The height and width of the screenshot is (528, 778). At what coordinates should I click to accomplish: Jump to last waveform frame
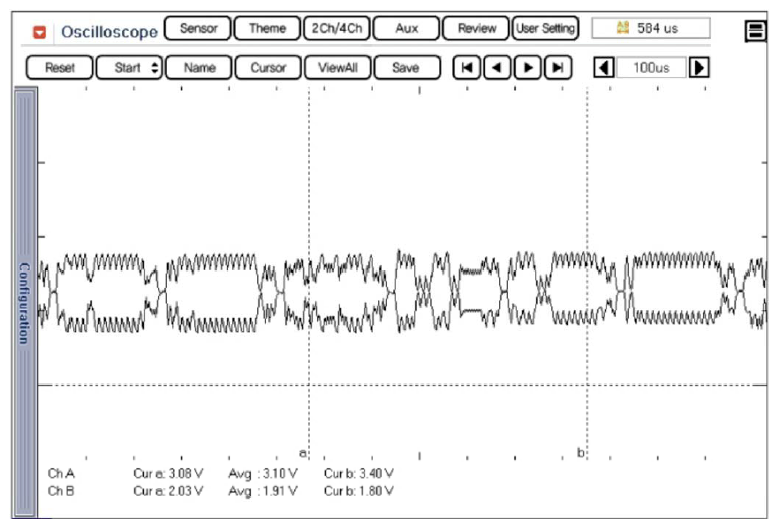tap(557, 68)
